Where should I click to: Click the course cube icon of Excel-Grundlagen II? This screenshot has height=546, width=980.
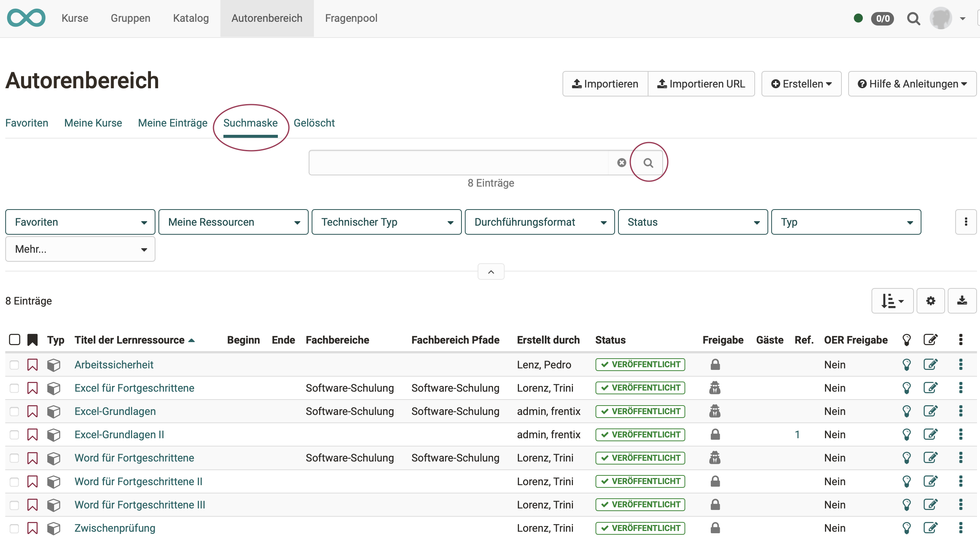(54, 435)
